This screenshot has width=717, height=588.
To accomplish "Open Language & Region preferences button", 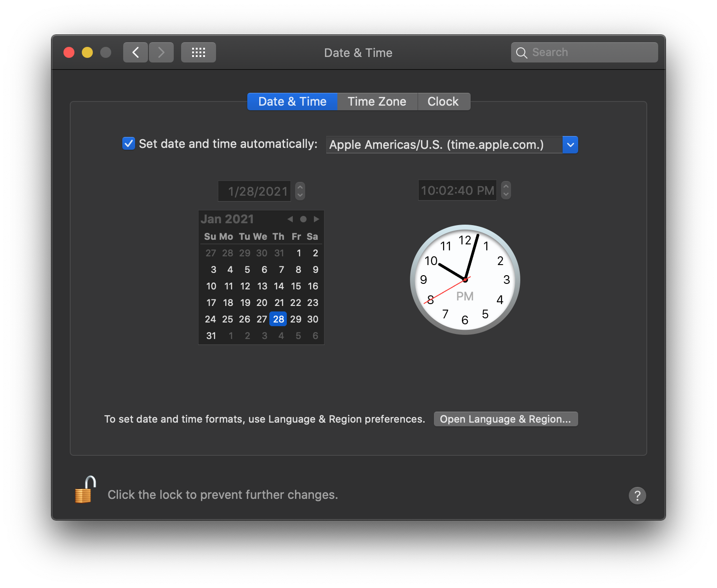I will [506, 419].
